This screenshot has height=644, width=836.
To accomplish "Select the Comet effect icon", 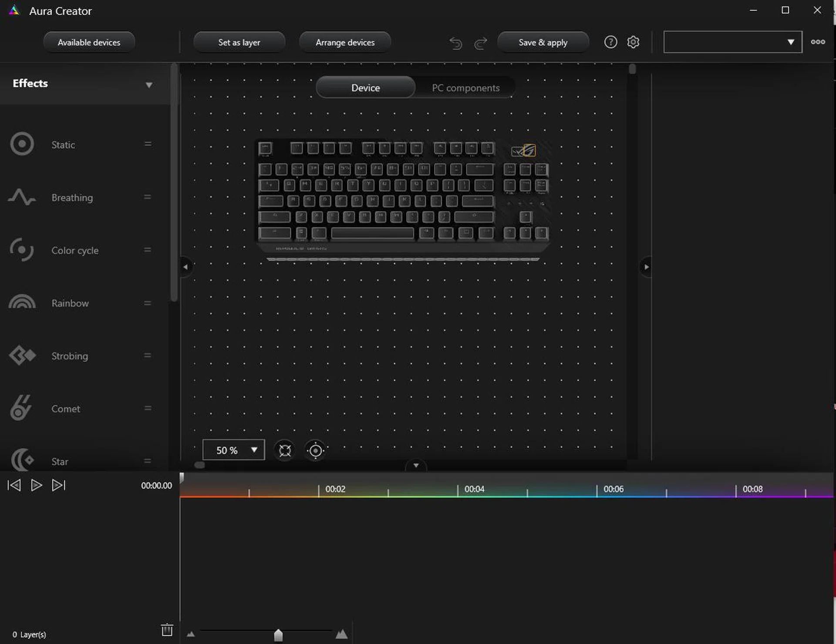I will coord(20,408).
